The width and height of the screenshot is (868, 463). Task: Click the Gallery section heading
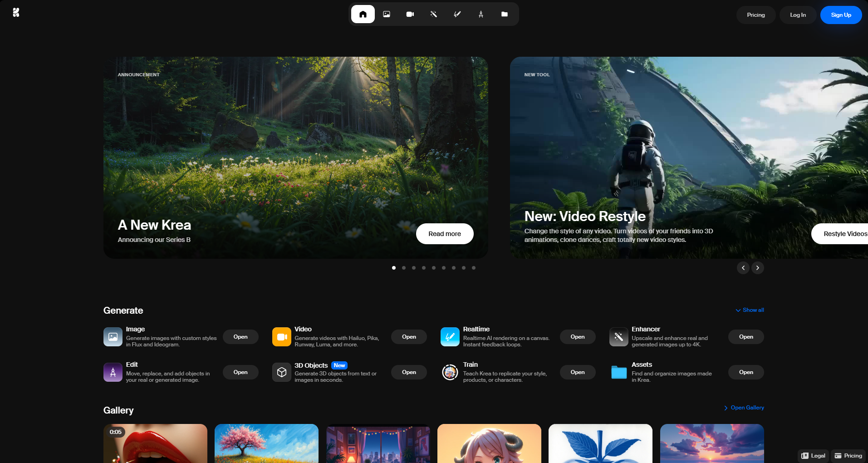(x=118, y=410)
